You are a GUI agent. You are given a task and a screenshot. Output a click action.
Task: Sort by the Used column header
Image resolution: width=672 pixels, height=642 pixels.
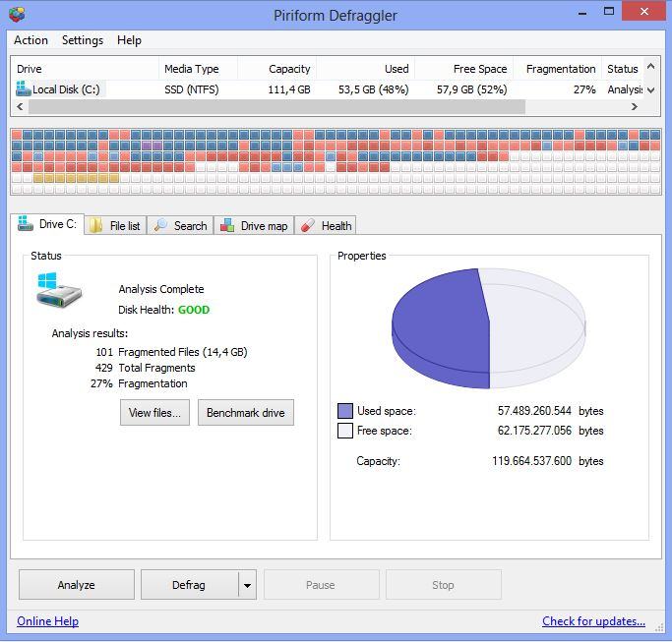point(366,69)
